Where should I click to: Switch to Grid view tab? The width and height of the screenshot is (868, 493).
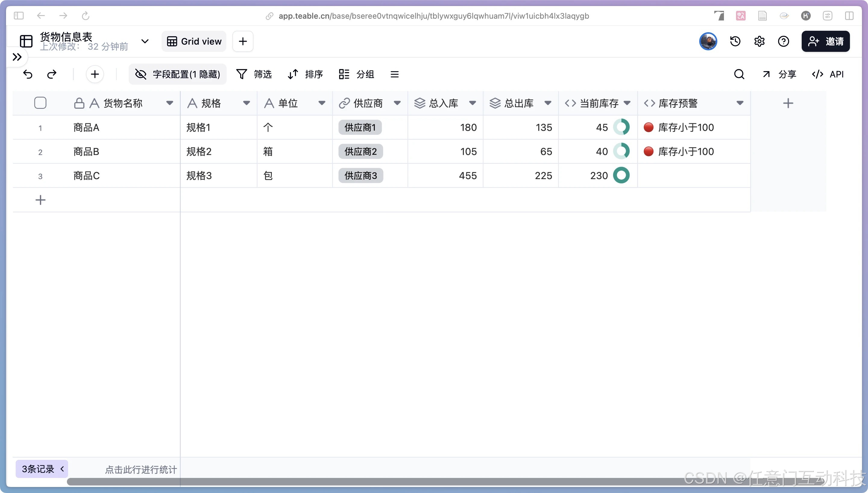point(194,41)
